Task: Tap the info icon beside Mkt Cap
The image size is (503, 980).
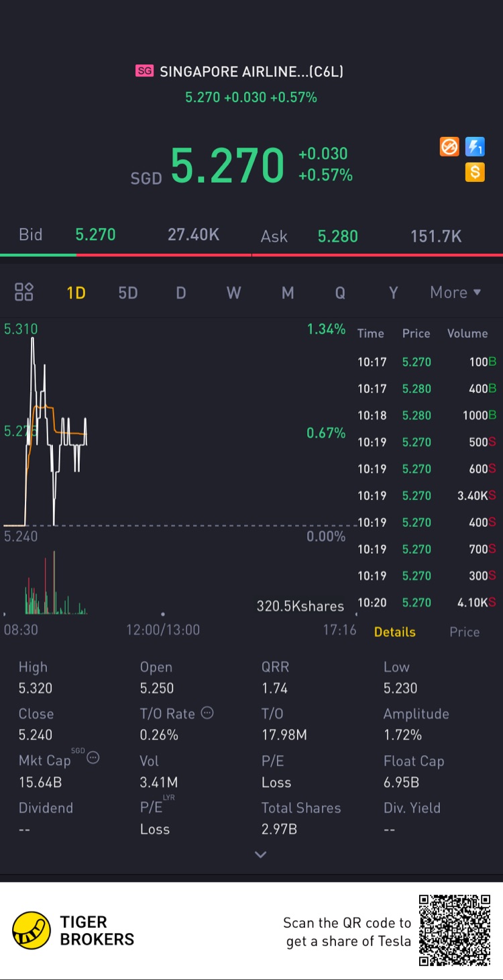Action: (x=93, y=758)
